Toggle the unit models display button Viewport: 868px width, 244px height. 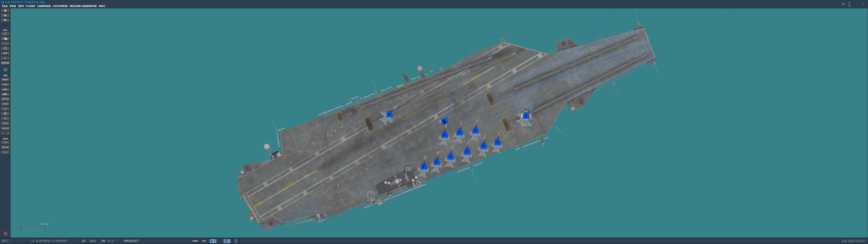point(227,241)
